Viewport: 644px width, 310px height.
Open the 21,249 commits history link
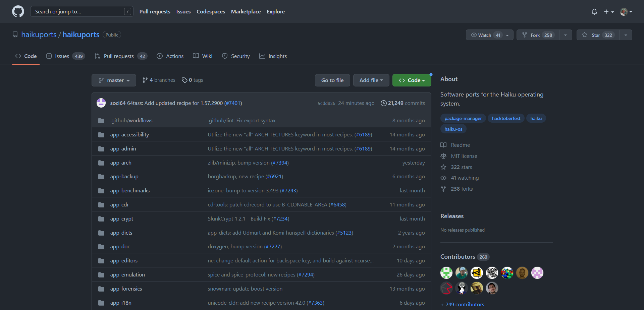(x=403, y=103)
